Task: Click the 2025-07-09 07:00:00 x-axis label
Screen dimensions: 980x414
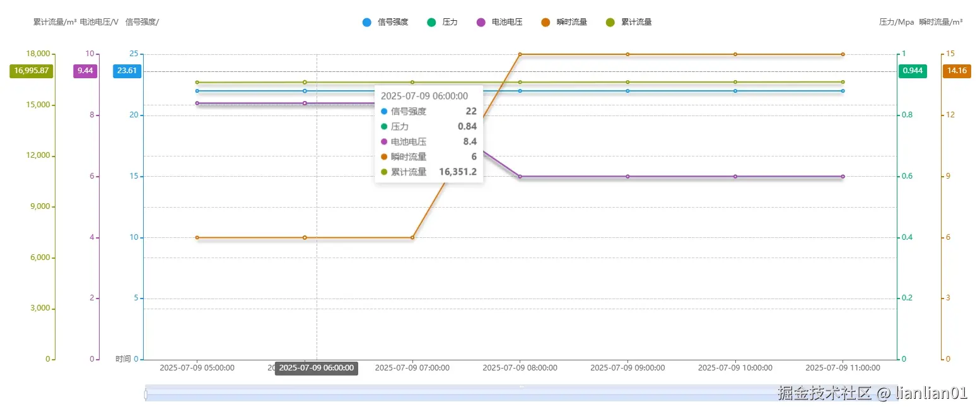Action: [x=412, y=368]
